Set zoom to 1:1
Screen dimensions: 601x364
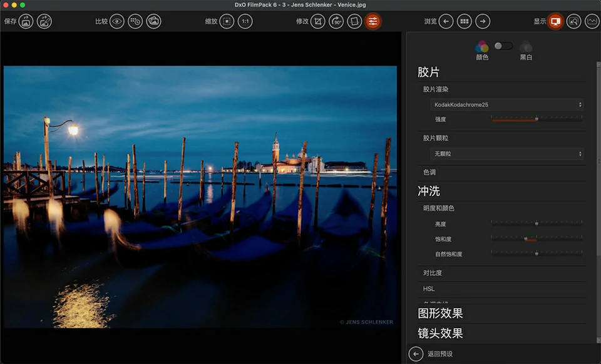tap(245, 21)
